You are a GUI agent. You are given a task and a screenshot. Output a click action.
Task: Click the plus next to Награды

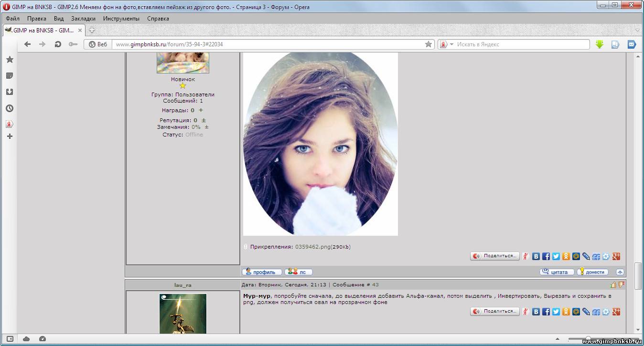click(201, 110)
